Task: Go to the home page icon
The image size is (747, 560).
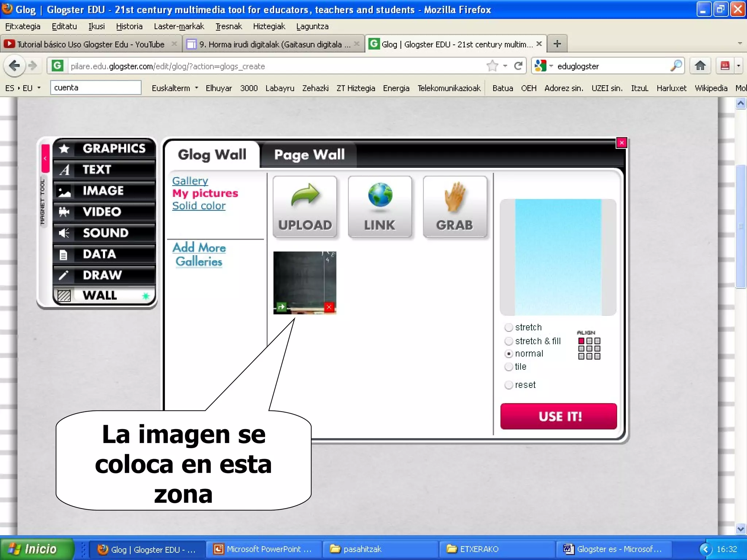Action: pyautogui.click(x=700, y=66)
